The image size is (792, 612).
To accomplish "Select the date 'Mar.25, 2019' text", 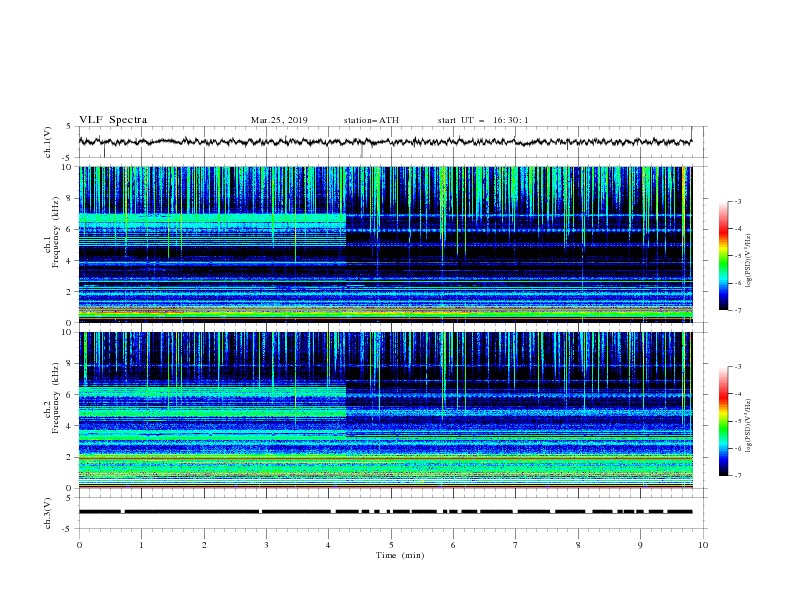I will (279, 120).
